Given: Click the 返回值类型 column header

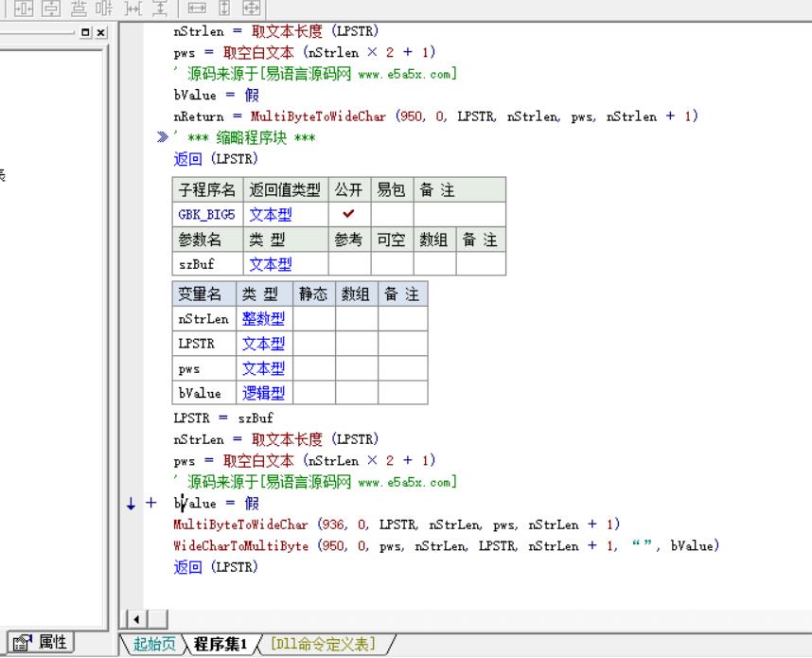Looking at the screenshot, I should (286, 189).
